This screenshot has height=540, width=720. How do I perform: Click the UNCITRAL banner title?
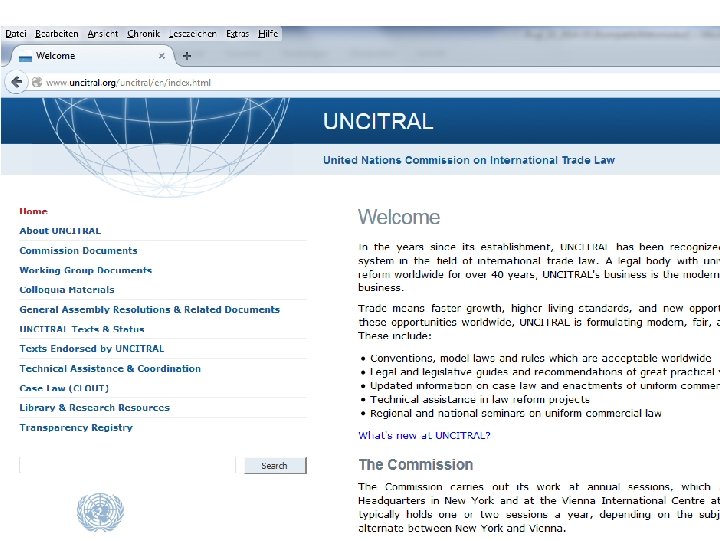coord(378,121)
